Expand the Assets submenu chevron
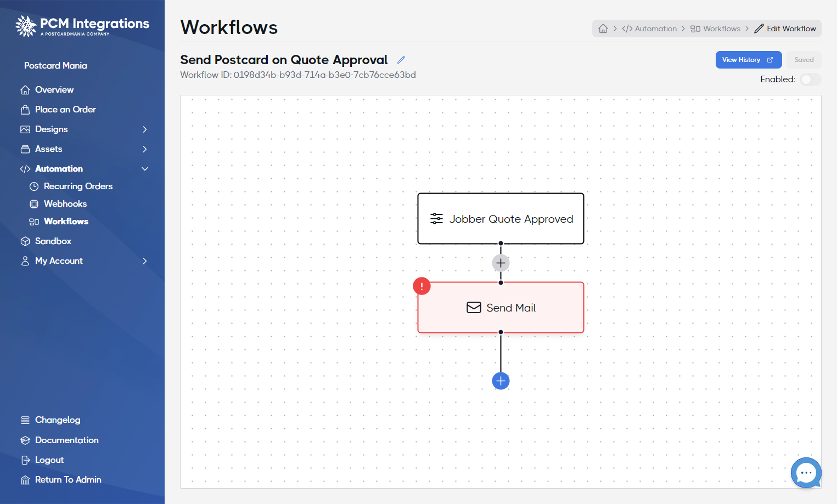 coord(145,149)
